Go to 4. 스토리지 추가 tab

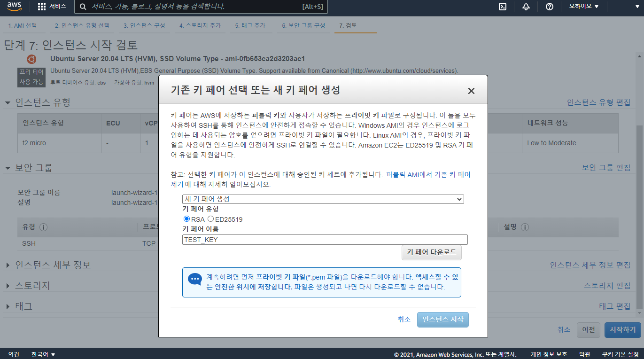[x=200, y=25]
